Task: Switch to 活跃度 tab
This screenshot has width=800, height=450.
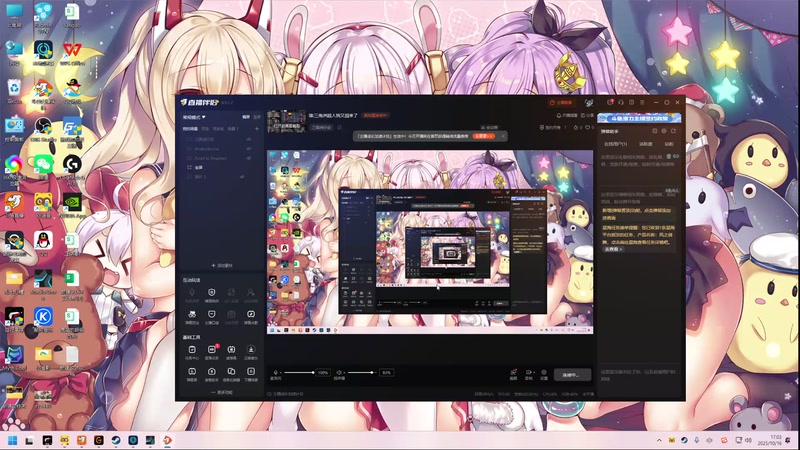Action: point(645,144)
